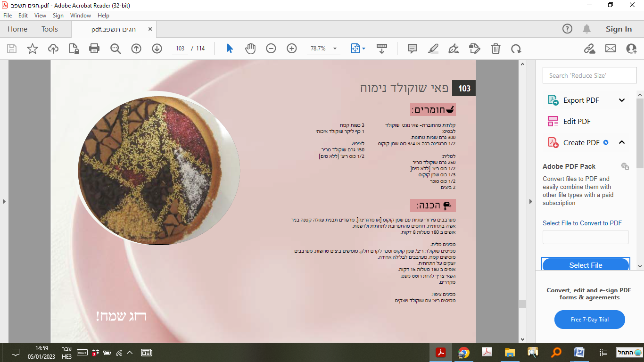The image size is (644, 362).
Task: Open the Find text magnifier tool
Action: click(x=116, y=49)
